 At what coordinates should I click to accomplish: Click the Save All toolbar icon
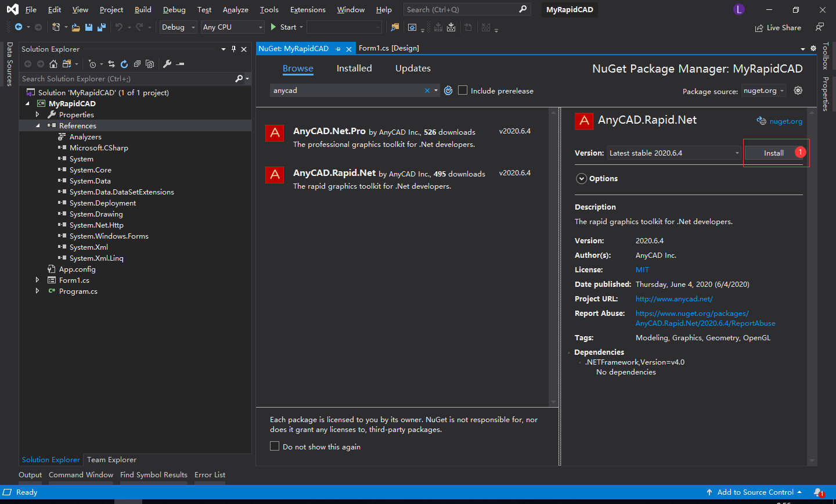click(x=102, y=27)
